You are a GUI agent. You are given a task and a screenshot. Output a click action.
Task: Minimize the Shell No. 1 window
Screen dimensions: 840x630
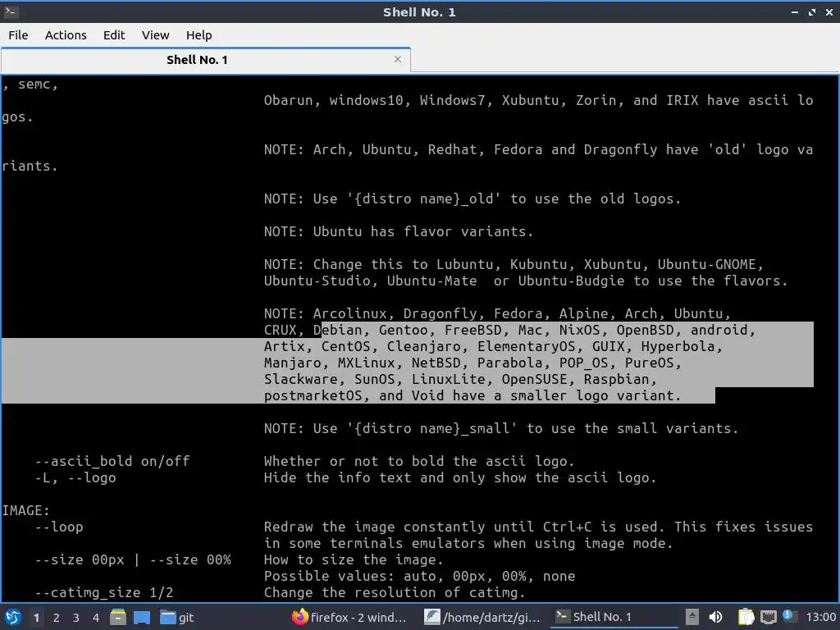click(795, 12)
